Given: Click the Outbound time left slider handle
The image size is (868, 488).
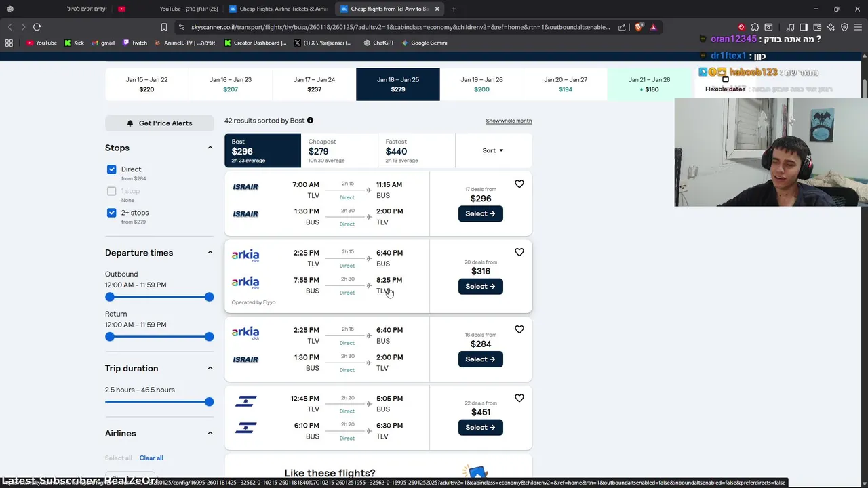Looking at the screenshot, I should click(110, 297).
